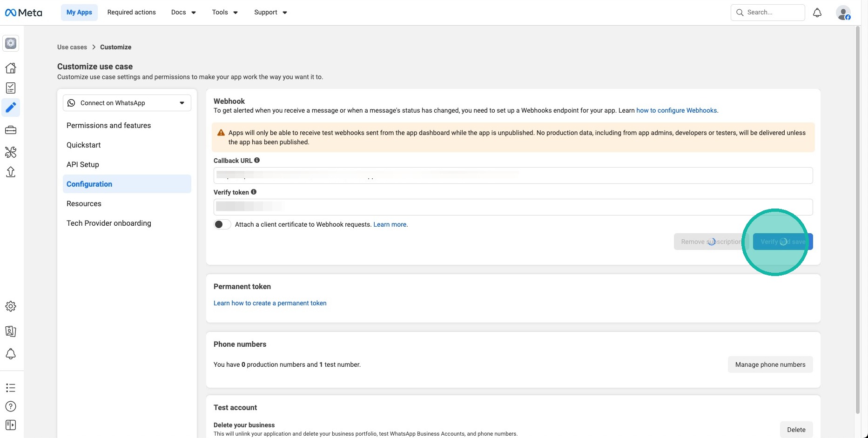
Task: Click the Verify token input field
Action: pos(513,207)
